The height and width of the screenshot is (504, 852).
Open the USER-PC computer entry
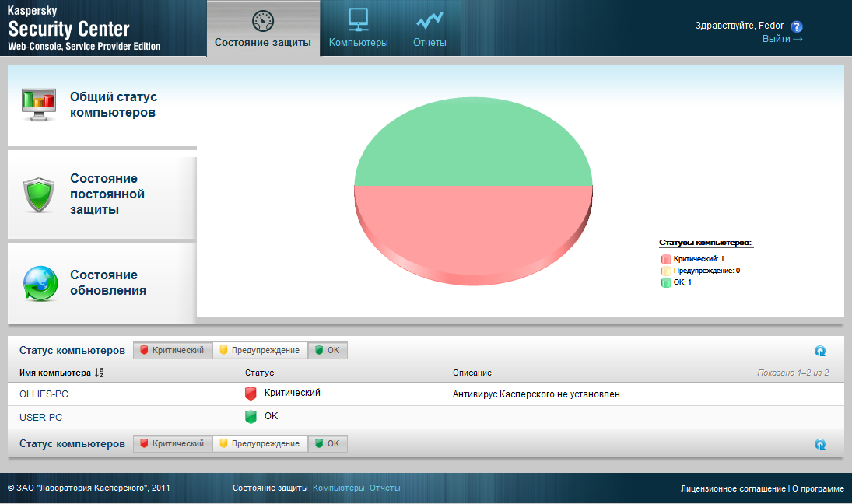[x=40, y=418]
